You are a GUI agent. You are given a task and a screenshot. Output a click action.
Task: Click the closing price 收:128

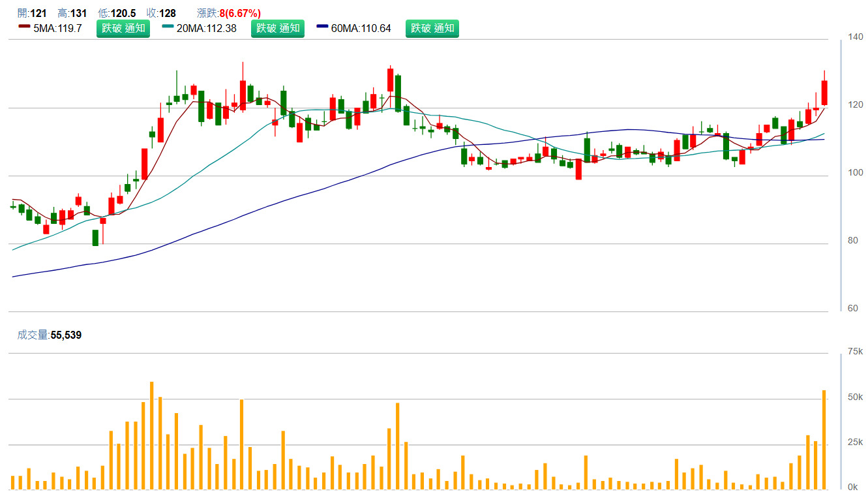tap(162, 13)
